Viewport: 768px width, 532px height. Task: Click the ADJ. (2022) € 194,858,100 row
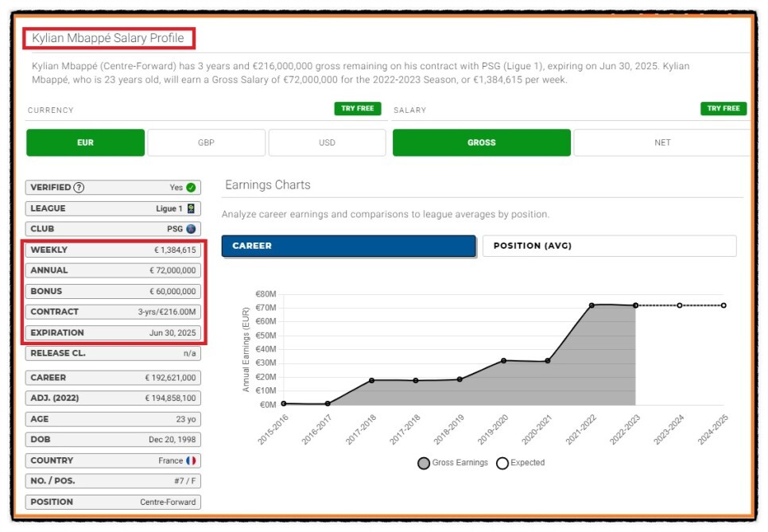[x=113, y=398]
